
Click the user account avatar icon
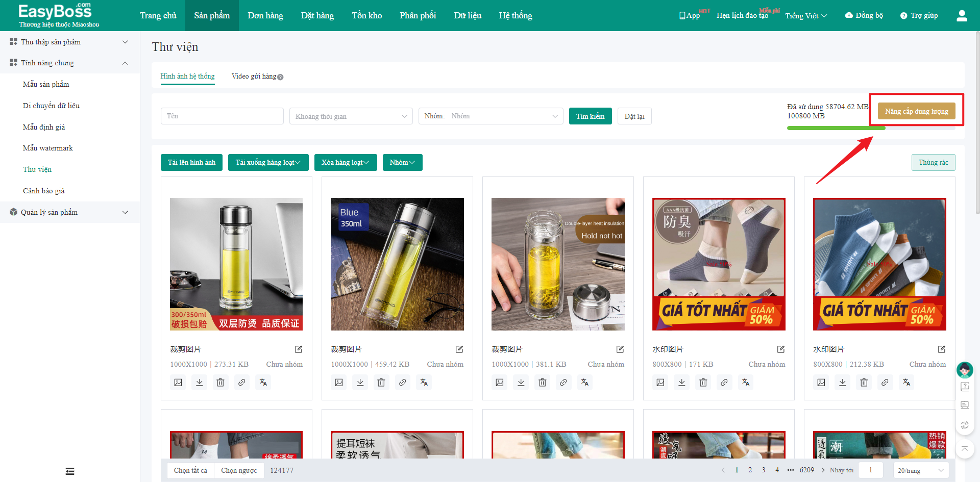pyautogui.click(x=962, y=16)
